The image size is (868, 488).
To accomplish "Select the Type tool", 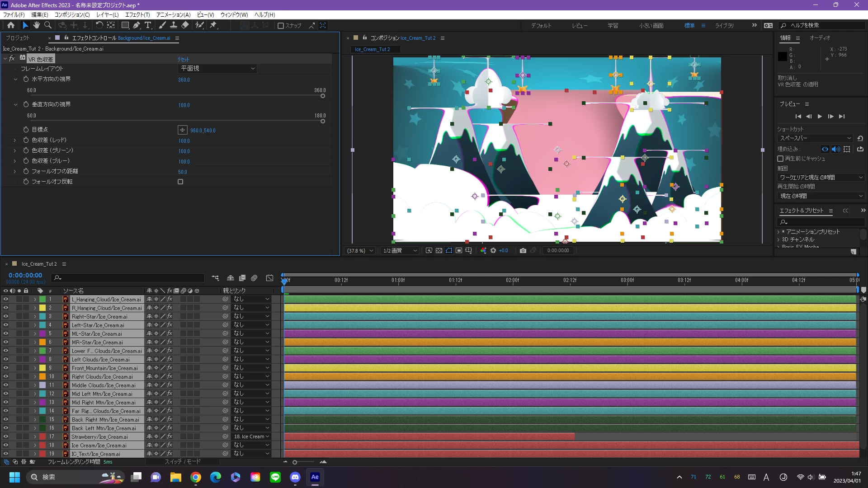I will [148, 25].
